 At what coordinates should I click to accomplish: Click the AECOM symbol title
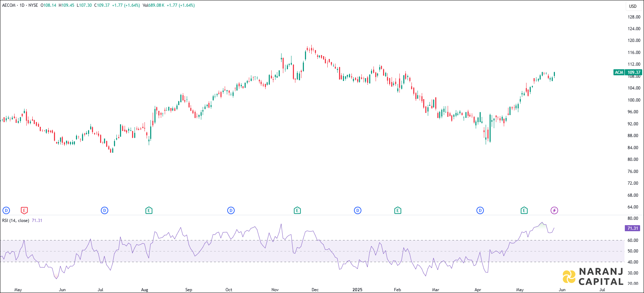pos(9,5)
